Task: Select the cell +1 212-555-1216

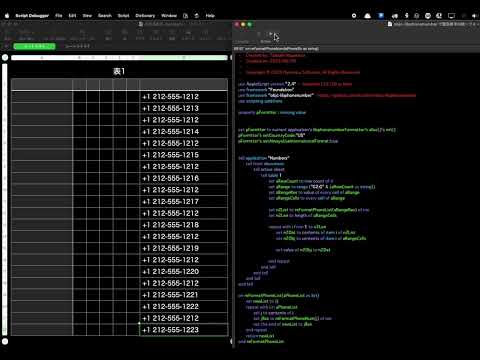Action: point(184,178)
